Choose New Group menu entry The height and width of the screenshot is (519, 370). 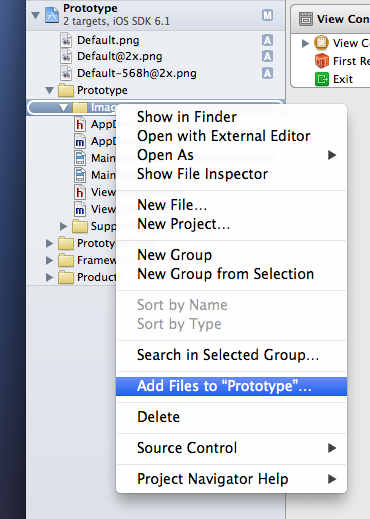[x=231, y=255]
